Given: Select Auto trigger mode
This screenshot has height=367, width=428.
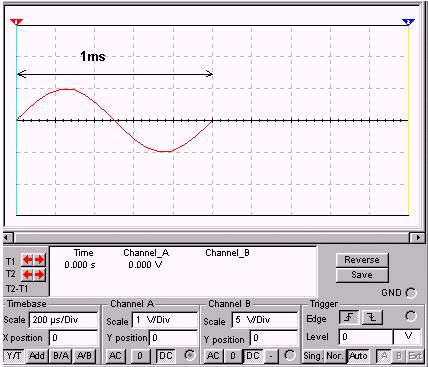Looking at the screenshot, I should pos(358,356).
